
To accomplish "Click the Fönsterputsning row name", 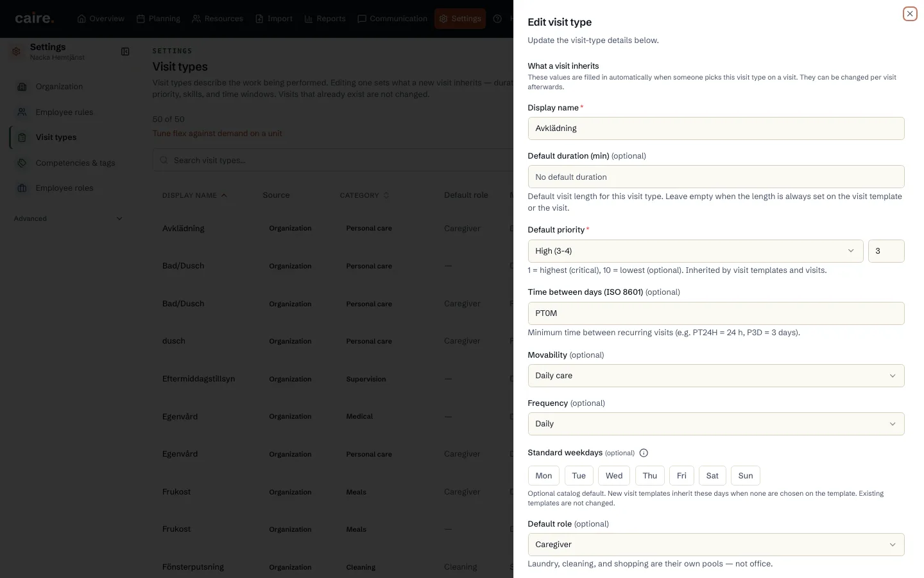I will click(x=193, y=567).
